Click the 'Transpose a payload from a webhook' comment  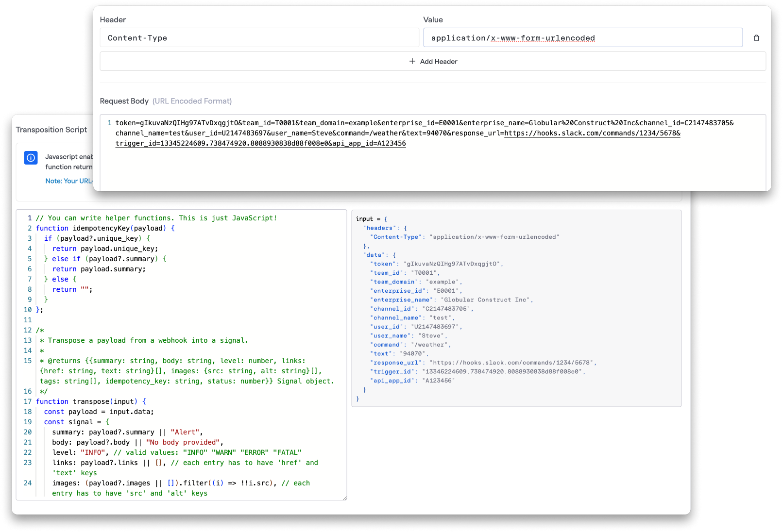point(144,340)
